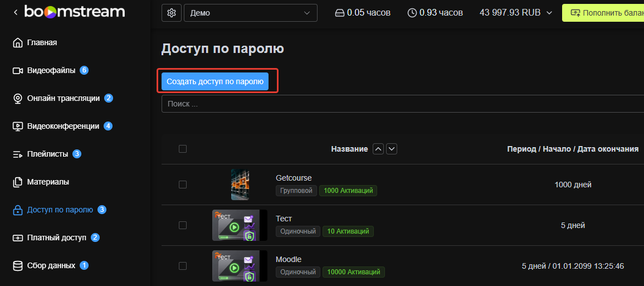This screenshot has width=644, height=286.
Task: Click the webcam icon beside Онлайн трансляции
Action: (x=18, y=99)
